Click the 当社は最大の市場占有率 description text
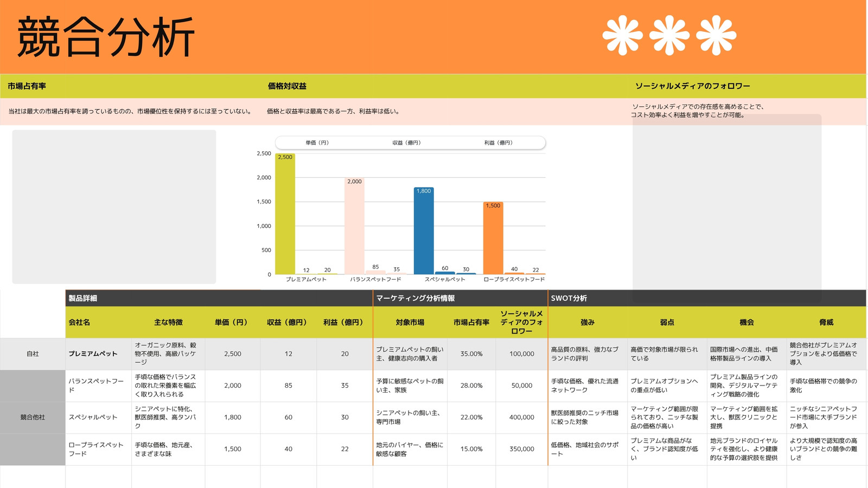The height and width of the screenshot is (488, 868). coord(130,112)
